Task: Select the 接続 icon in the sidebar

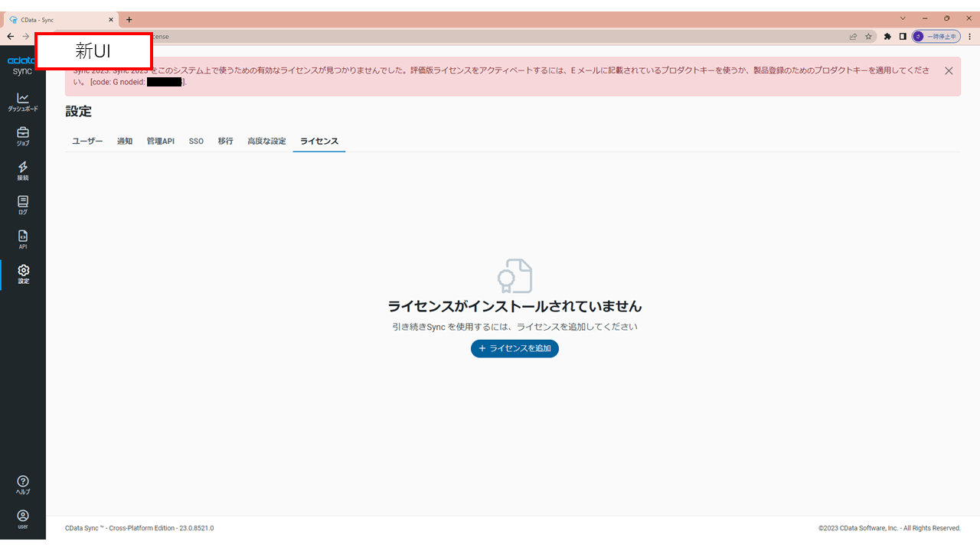Action: (x=23, y=171)
